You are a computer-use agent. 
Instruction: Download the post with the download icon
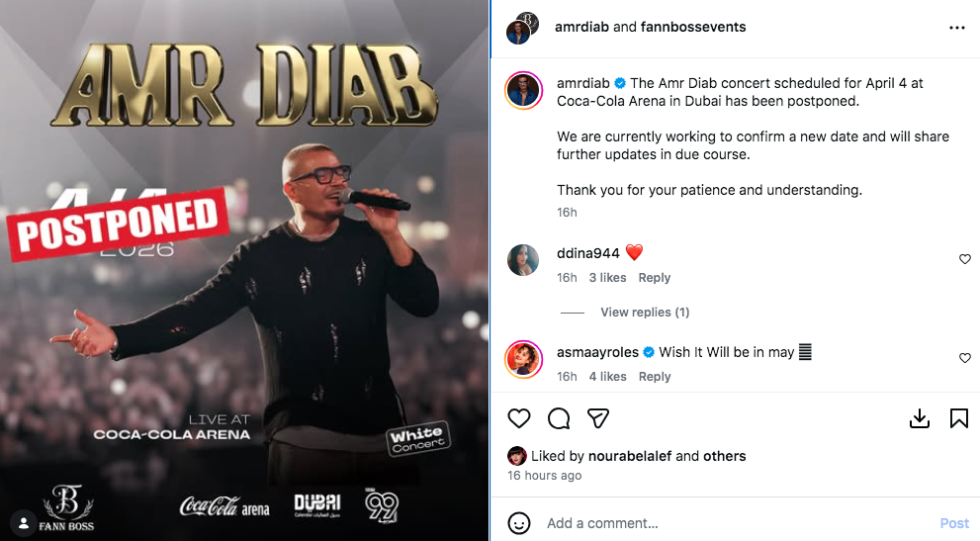coord(920,418)
